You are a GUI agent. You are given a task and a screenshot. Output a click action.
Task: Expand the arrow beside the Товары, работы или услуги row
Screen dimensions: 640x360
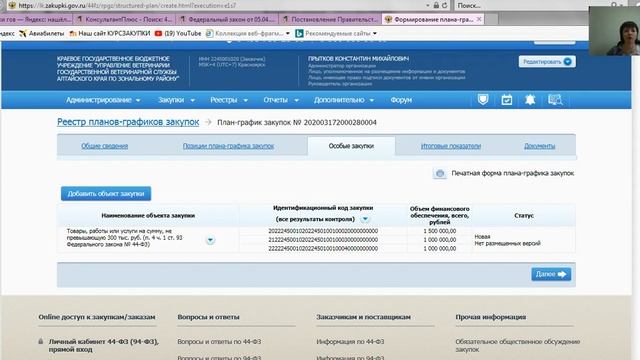pos(210,240)
